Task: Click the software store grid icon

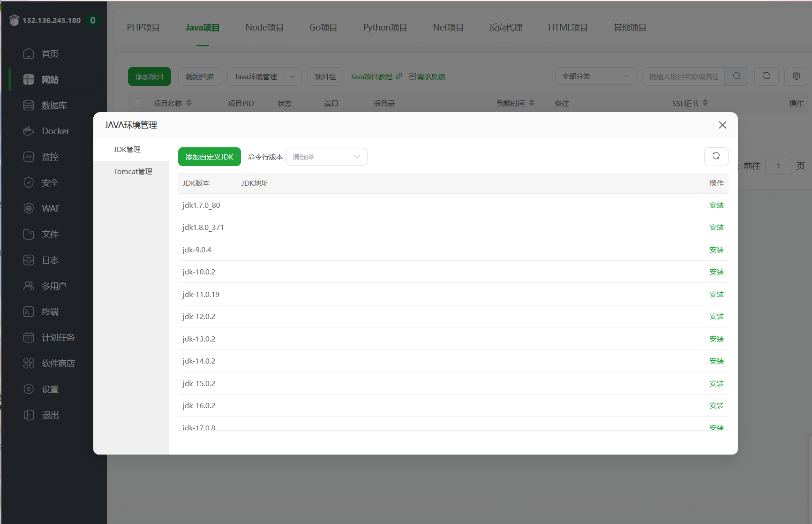Action: pos(29,363)
